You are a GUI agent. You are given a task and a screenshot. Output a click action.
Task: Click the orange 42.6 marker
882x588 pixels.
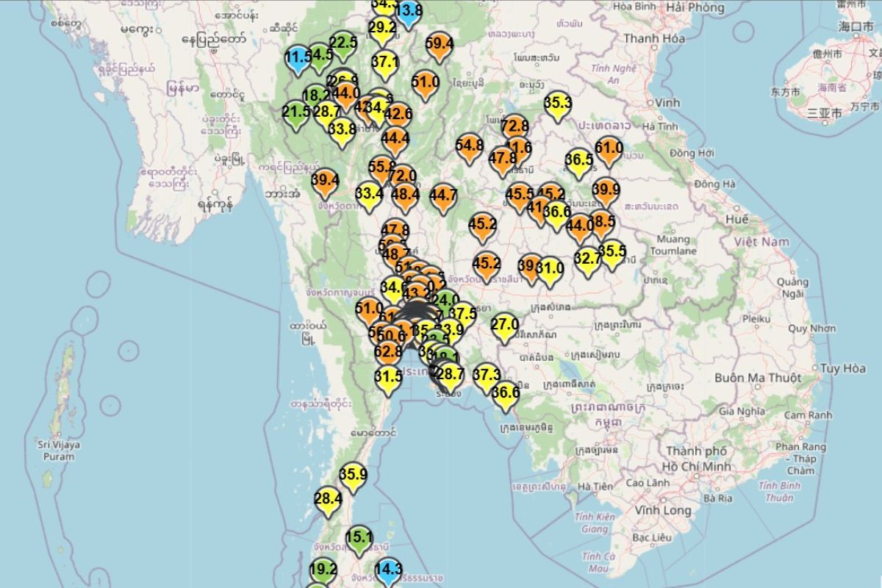click(398, 118)
